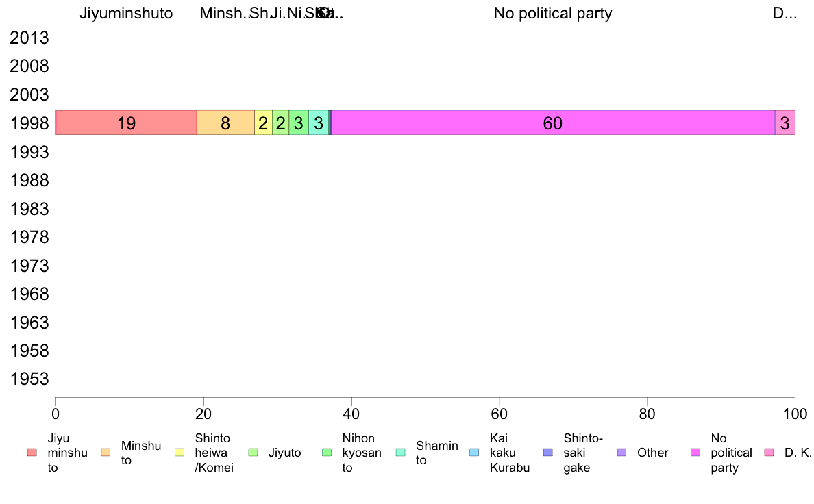Click the Other purple legend swatch
Image resolution: width=814 pixels, height=504 pixels.
pyautogui.click(x=622, y=453)
